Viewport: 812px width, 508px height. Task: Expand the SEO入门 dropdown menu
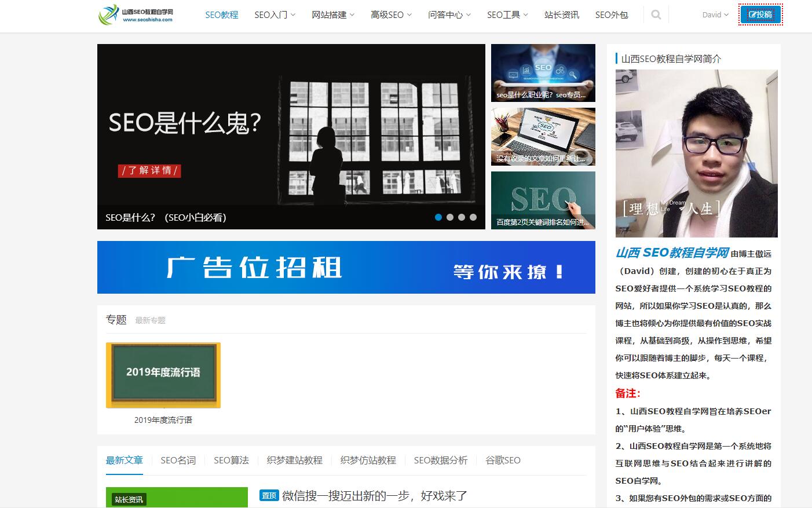click(x=275, y=15)
